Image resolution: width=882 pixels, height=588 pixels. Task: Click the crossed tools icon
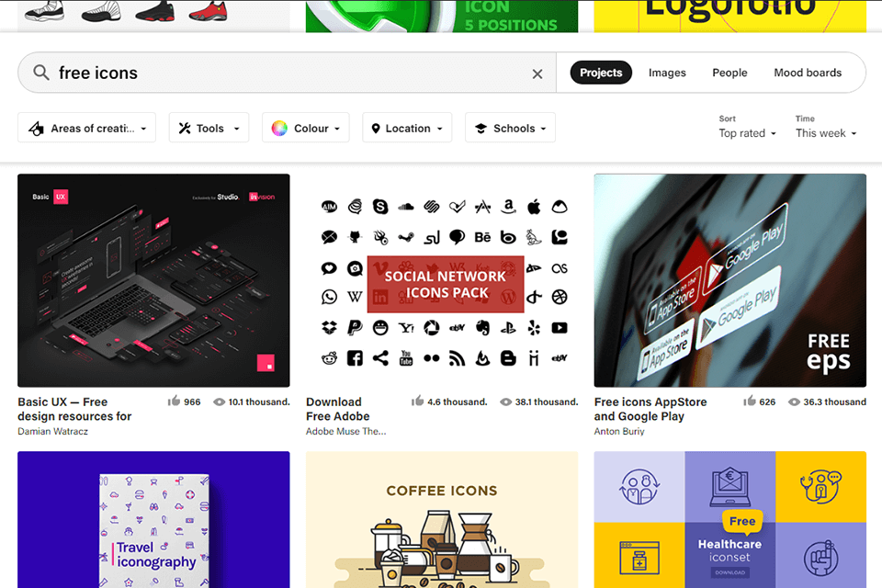coord(185,129)
